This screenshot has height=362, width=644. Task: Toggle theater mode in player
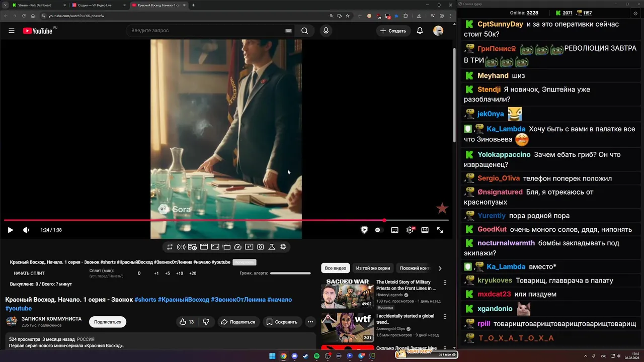[x=425, y=230]
